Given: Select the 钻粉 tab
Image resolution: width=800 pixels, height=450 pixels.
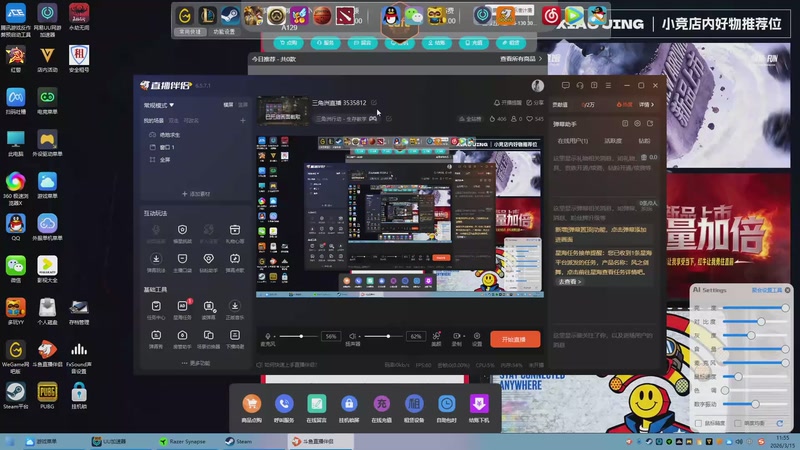Looking at the screenshot, I should click(x=644, y=141).
